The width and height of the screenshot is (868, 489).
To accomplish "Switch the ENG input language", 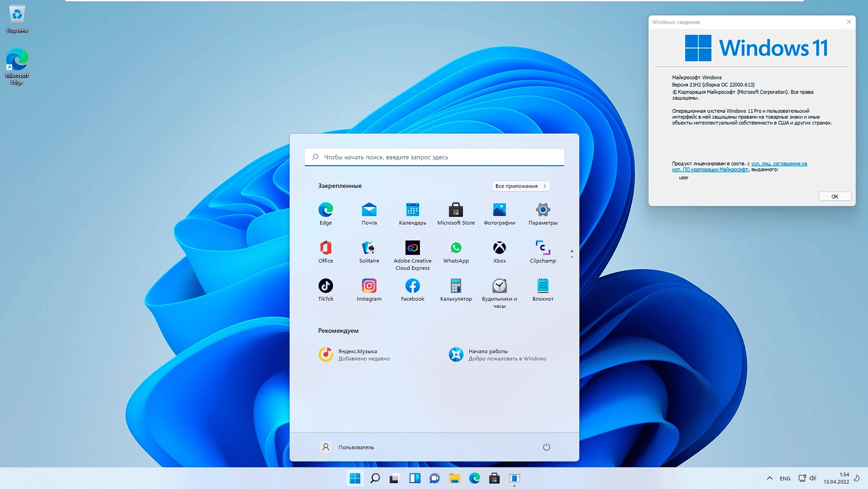I will click(x=785, y=479).
